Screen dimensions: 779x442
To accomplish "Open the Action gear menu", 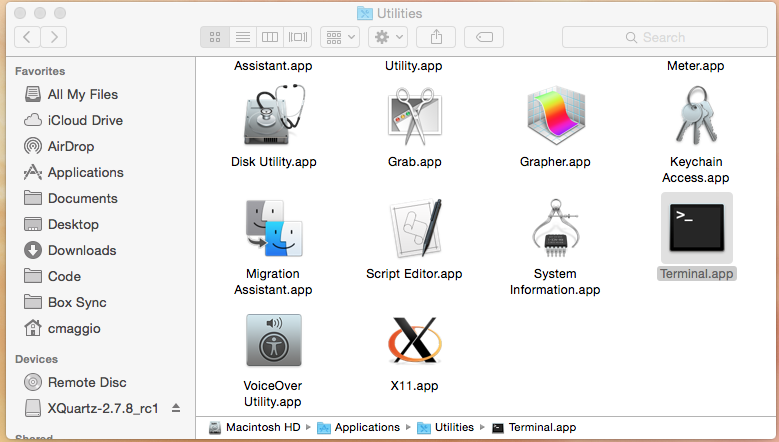I will pyautogui.click(x=388, y=37).
